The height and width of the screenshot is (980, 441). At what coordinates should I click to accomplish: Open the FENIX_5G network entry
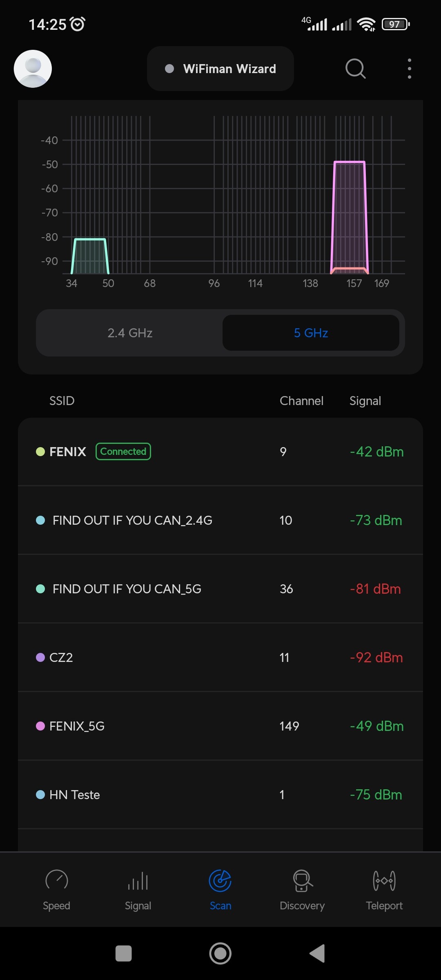pos(220,726)
